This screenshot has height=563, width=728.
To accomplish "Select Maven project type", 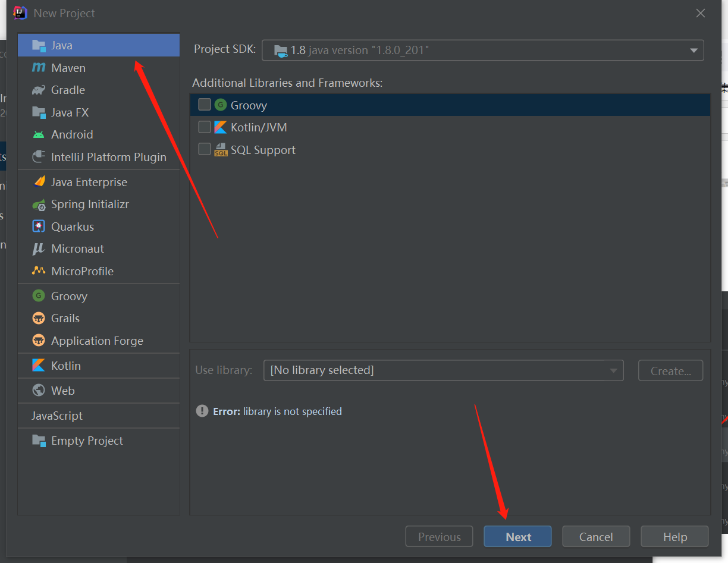I will [99, 68].
